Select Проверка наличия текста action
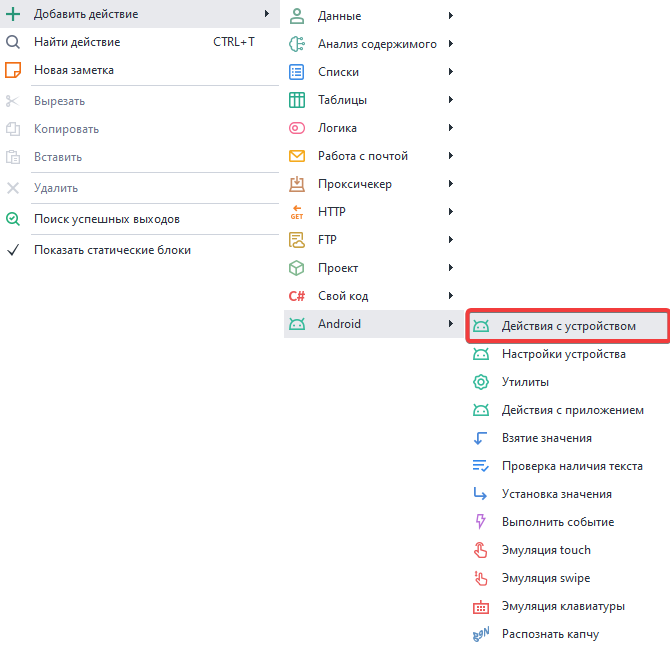The image size is (670, 648). coord(571,466)
